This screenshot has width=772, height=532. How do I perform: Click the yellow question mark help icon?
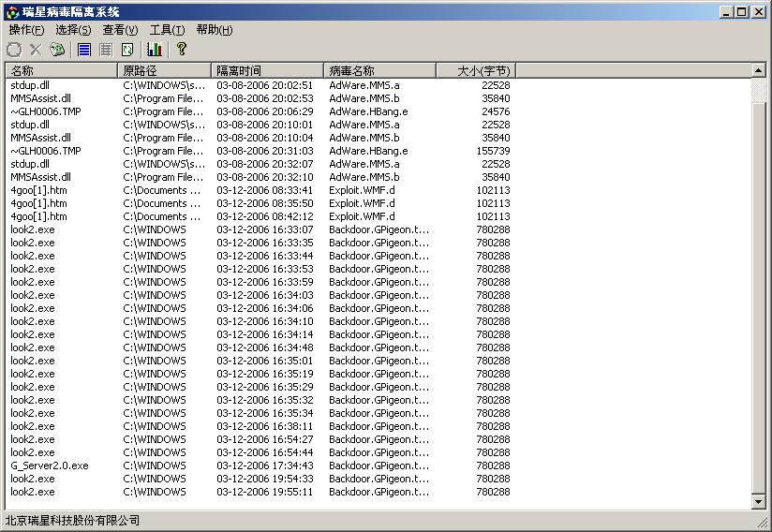(181, 49)
